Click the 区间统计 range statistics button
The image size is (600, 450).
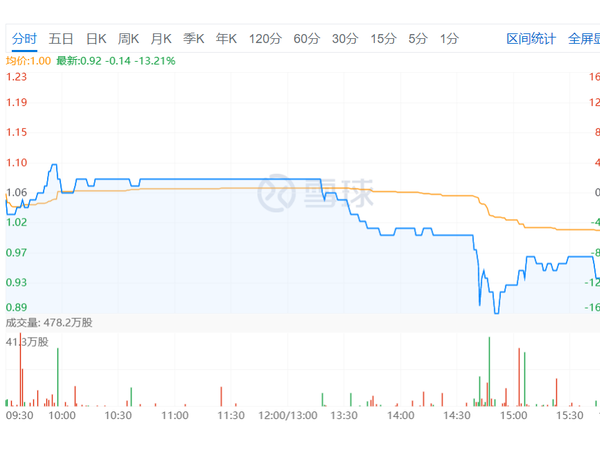(x=531, y=39)
